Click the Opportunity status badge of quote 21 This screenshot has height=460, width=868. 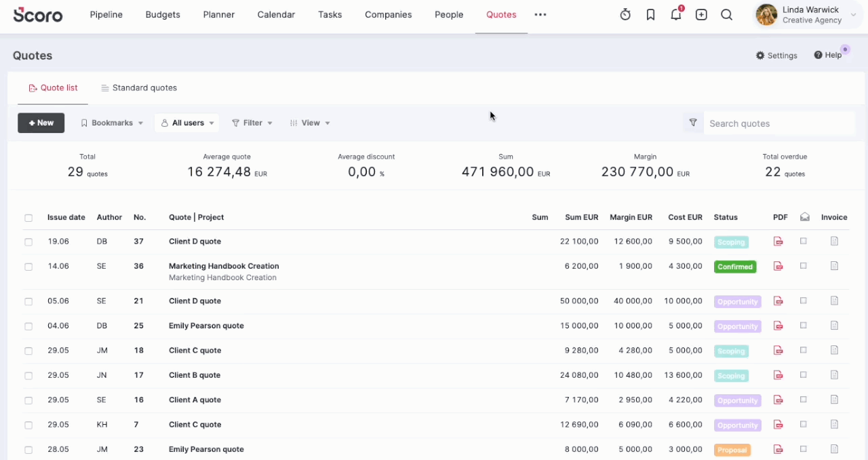click(x=738, y=302)
